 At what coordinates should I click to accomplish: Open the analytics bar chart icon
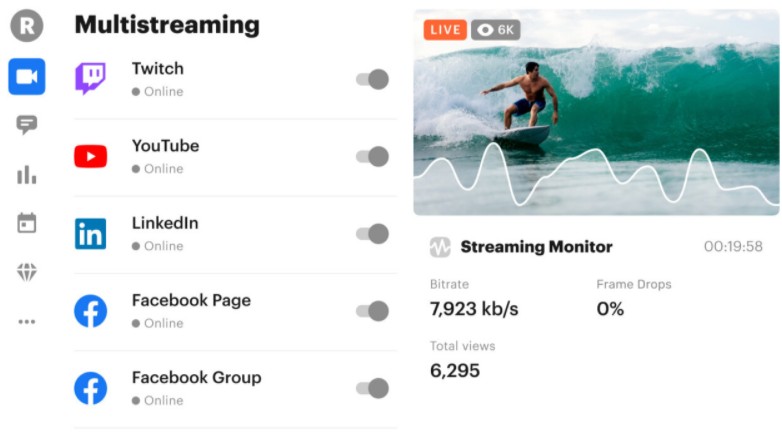click(x=27, y=175)
